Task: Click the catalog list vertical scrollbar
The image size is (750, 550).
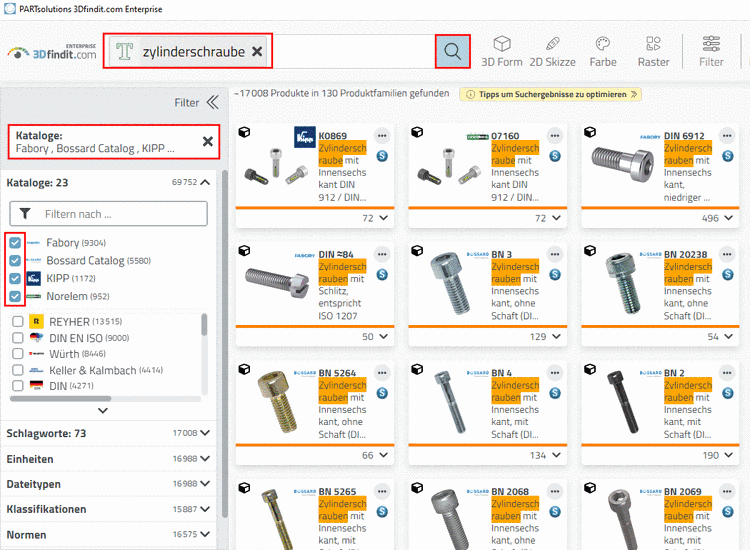Action: coord(204,325)
